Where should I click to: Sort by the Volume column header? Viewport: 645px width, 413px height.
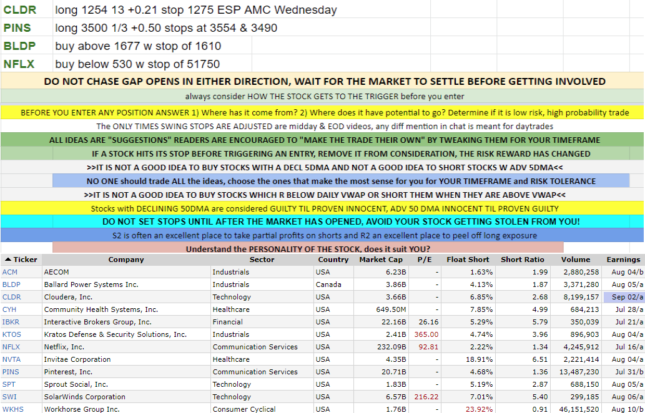click(575, 260)
